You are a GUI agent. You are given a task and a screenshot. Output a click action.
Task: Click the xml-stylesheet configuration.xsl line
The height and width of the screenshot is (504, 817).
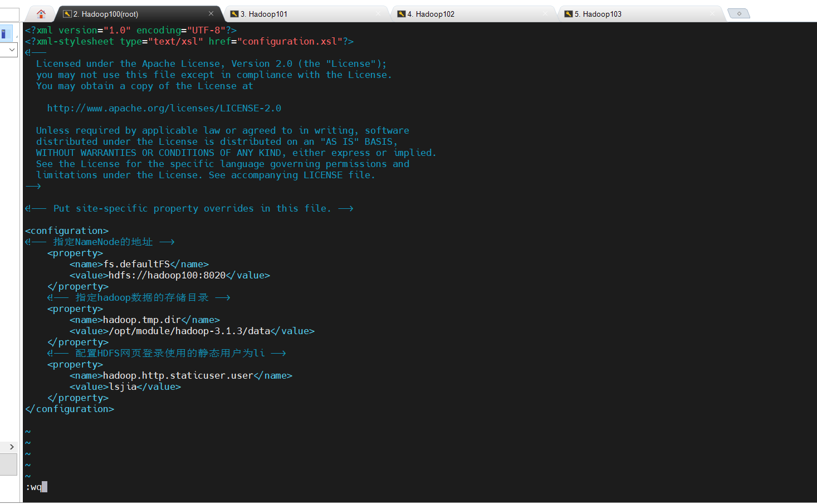(x=189, y=41)
